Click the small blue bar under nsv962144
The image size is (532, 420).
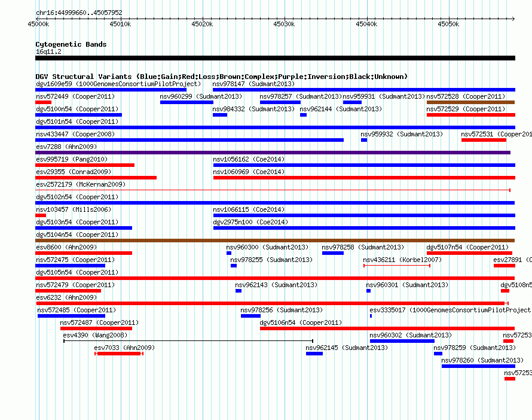[303, 115]
